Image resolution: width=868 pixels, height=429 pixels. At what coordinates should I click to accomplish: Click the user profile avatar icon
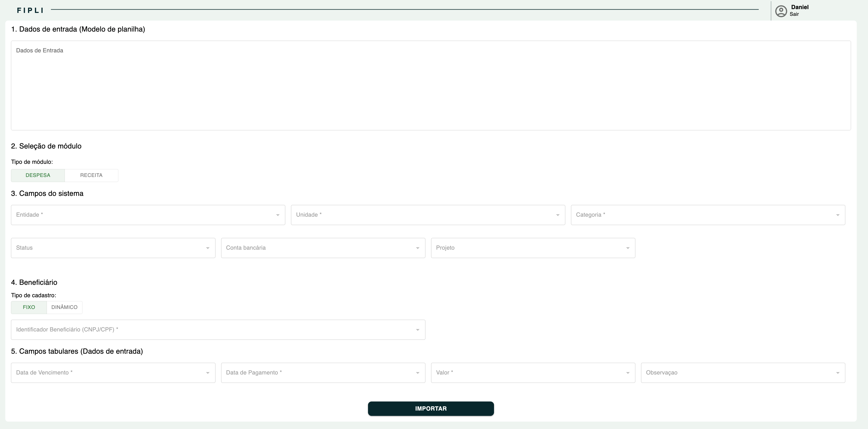[781, 11]
